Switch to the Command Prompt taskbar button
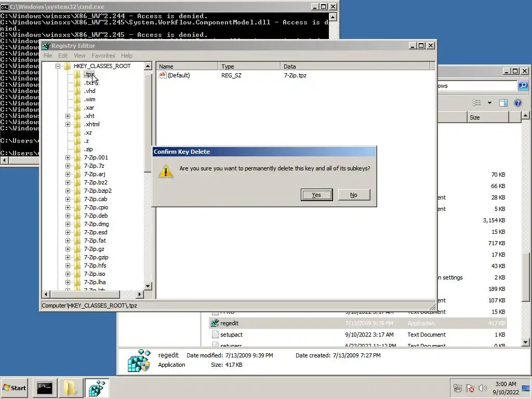Screen dimensions: 532x399 click(45, 388)
